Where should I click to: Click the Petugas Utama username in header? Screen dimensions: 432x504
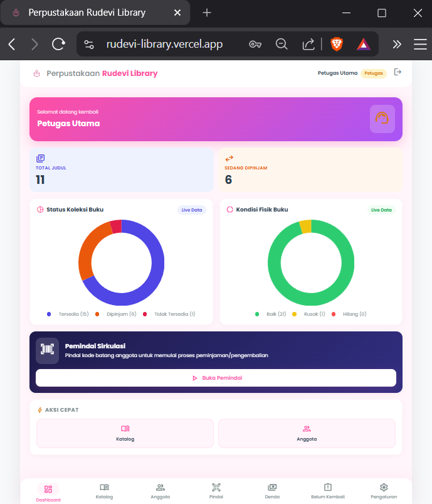click(337, 73)
